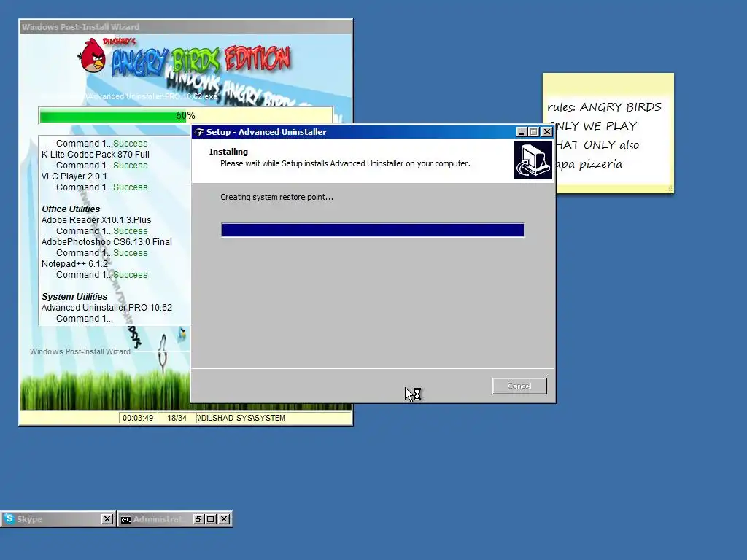Close the Skype taskbar window
Viewport: 747px width, 560px height.
click(107, 519)
